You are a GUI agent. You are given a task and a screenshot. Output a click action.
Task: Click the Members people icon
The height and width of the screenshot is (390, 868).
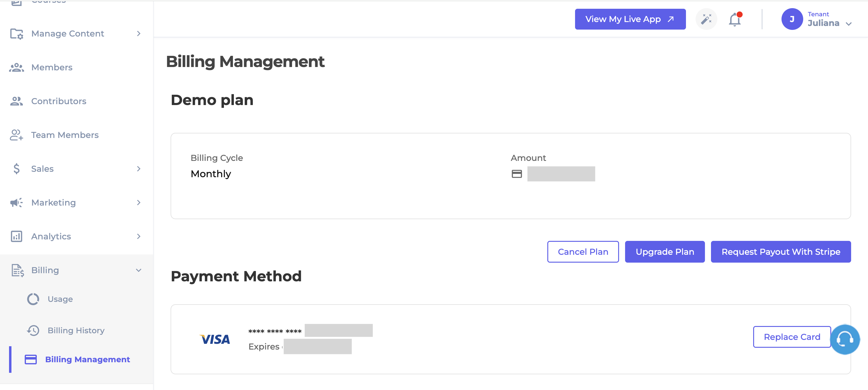click(16, 68)
